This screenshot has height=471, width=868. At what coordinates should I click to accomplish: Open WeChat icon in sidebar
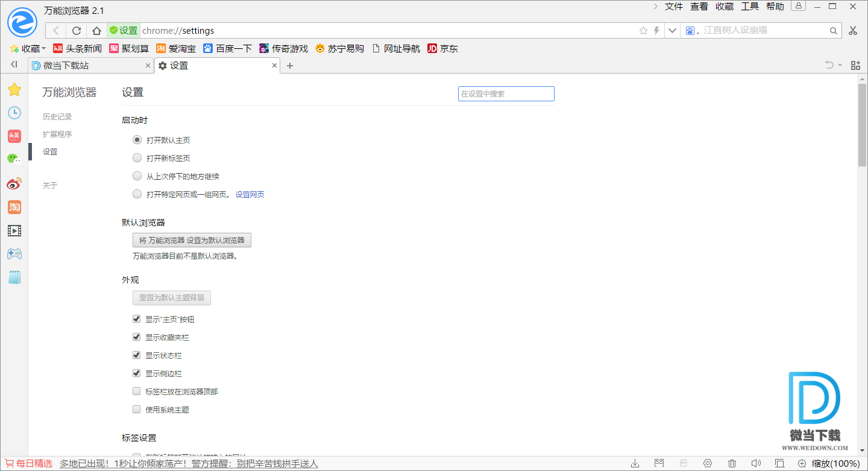[14, 159]
